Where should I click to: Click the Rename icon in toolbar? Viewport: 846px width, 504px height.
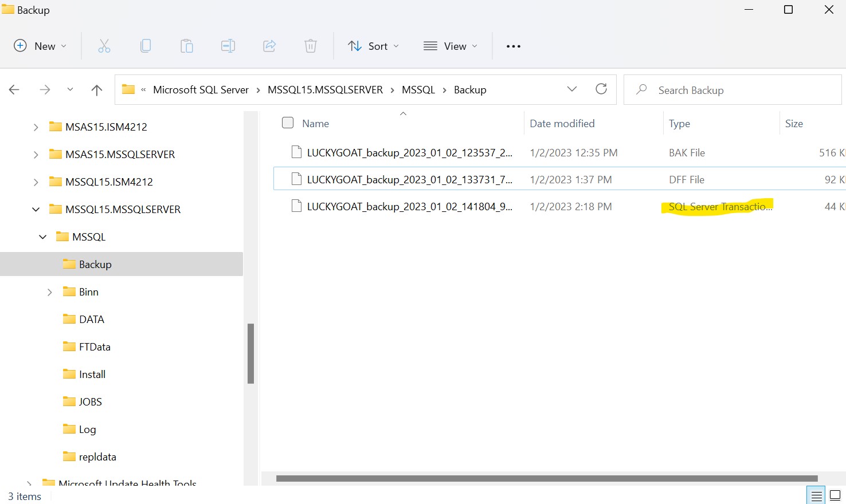point(228,46)
